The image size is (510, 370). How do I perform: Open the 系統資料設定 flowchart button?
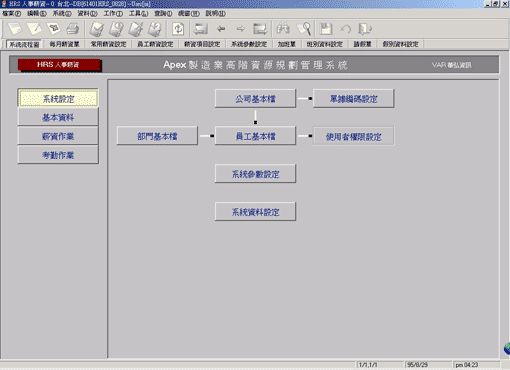point(255,212)
